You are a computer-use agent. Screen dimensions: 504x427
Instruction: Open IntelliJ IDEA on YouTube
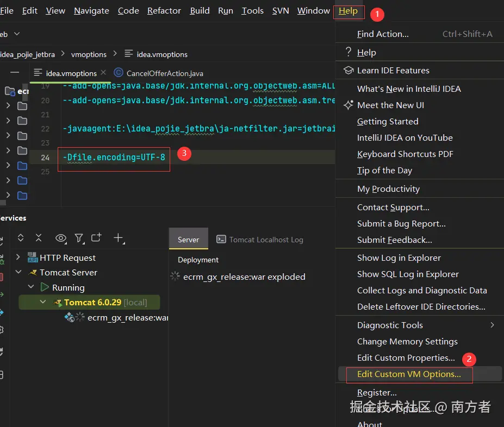point(420,138)
